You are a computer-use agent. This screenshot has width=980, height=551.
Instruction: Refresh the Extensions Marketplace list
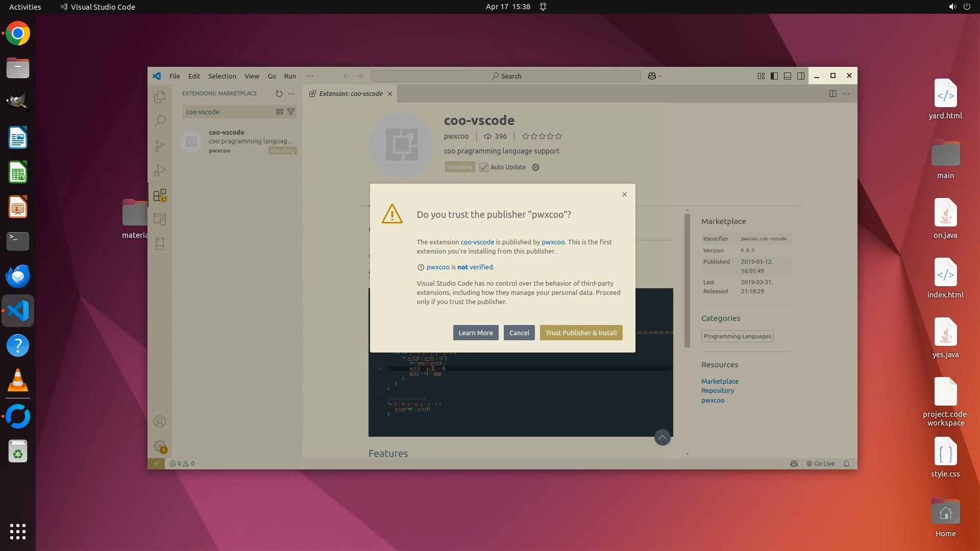coord(279,94)
